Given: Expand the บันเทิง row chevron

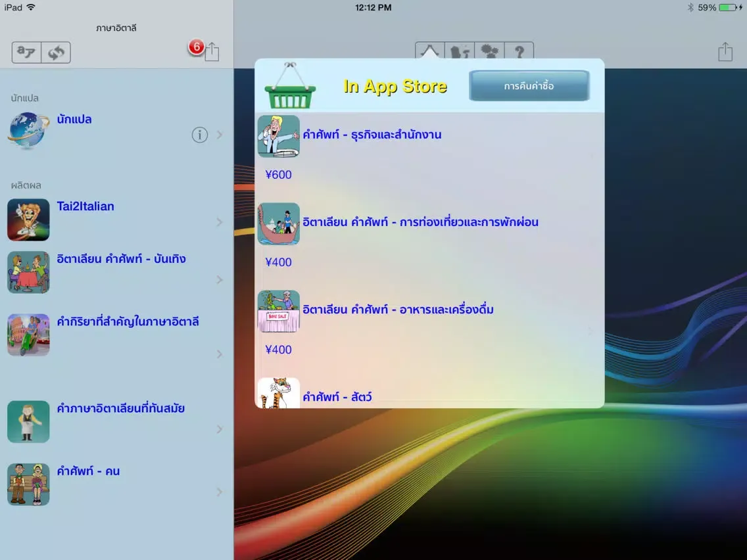Looking at the screenshot, I should point(220,279).
